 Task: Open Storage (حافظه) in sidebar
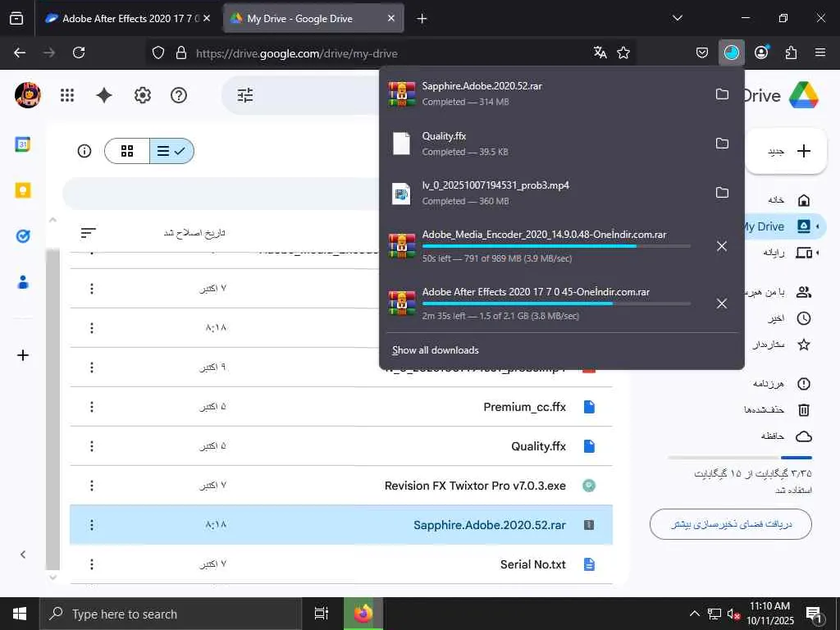click(785, 436)
